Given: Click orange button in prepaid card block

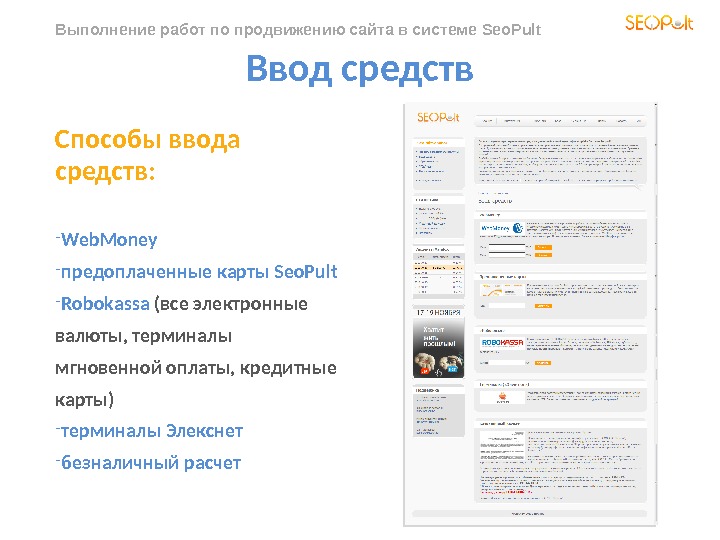Looking at the screenshot, I should point(543,306).
